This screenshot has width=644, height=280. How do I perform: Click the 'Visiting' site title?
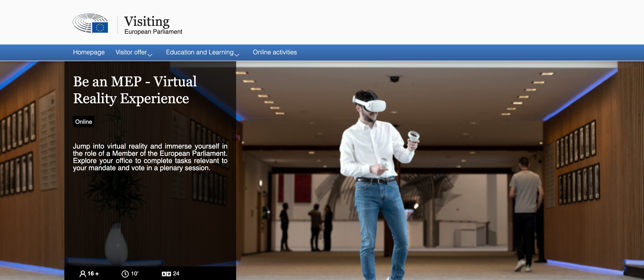click(147, 21)
